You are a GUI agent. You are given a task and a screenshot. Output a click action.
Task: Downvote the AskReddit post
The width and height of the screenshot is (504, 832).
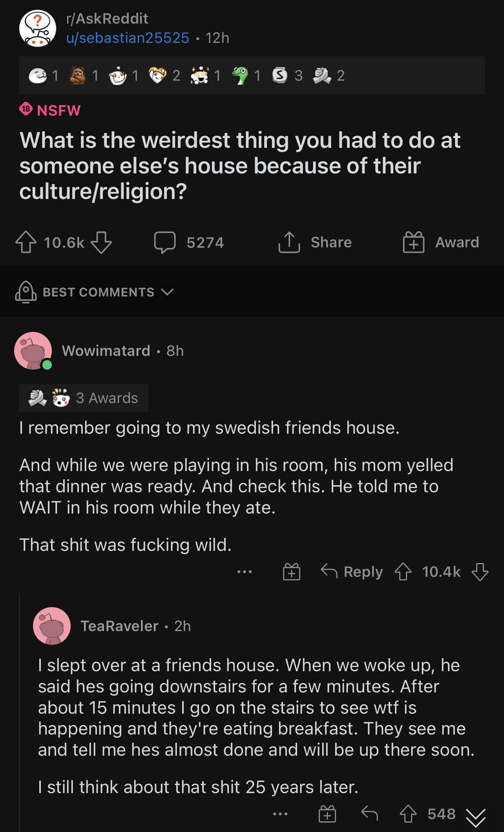(x=101, y=242)
